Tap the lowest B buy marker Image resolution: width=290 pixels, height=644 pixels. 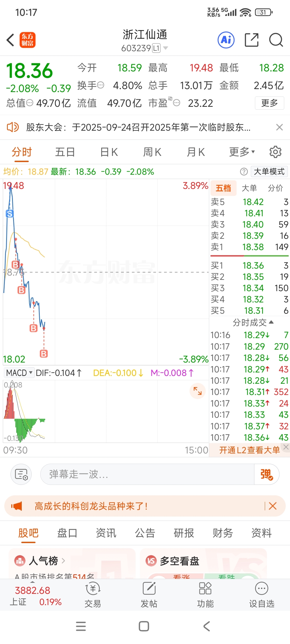44,354
